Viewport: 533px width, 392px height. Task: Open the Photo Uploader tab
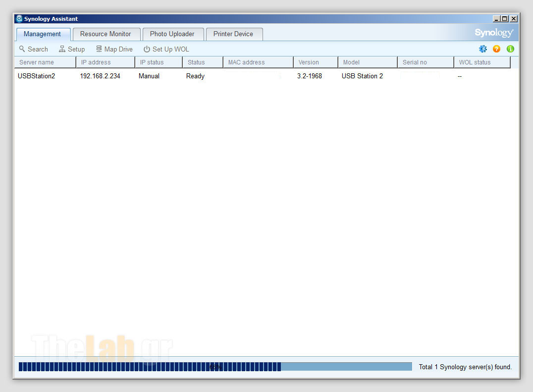[173, 34]
